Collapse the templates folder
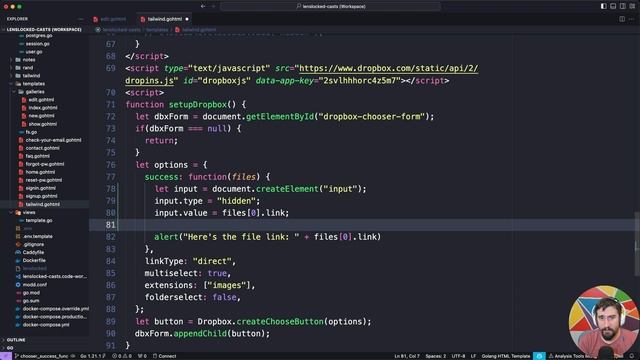 pos(33,84)
